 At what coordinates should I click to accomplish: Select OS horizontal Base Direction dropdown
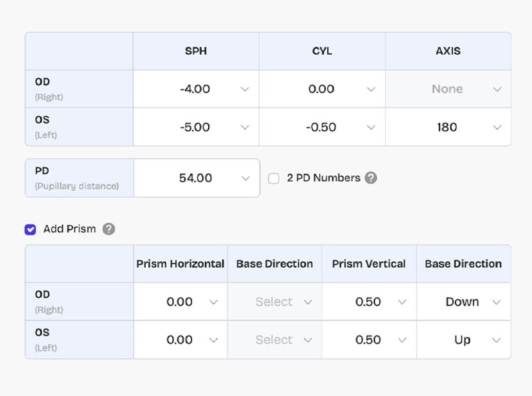pos(275,340)
